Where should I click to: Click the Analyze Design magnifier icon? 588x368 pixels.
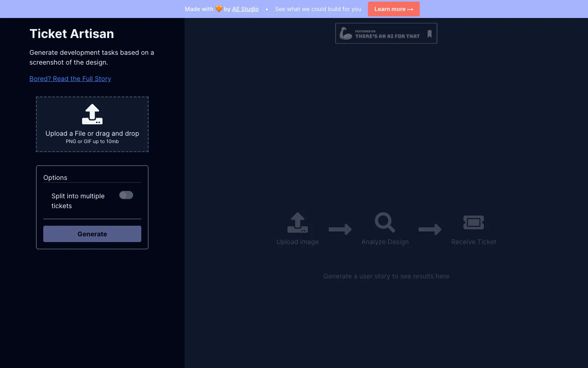pos(385,222)
